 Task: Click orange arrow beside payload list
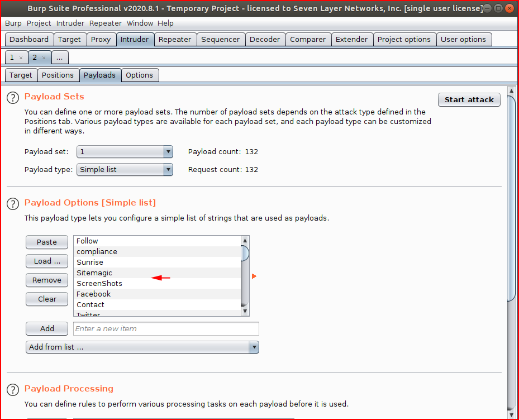pyautogui.click(x=254, y=276)
